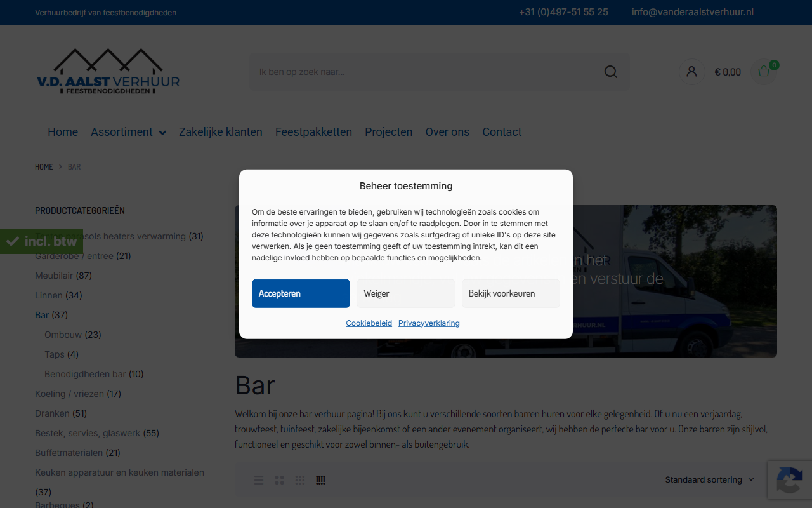Viewport: 812px width, 508px height.
Task: Toggle the incl. btw price switch
Action: [41, 241]
